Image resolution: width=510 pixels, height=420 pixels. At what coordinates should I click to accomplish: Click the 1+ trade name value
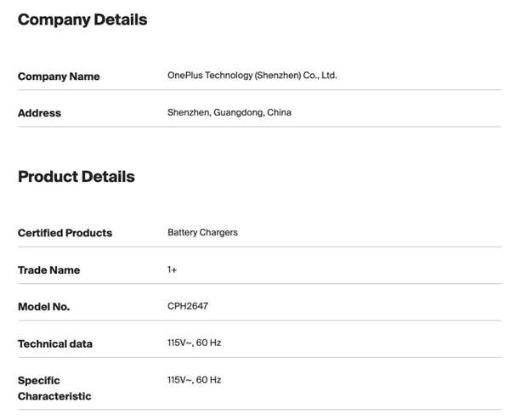click(x=173, y=270)
